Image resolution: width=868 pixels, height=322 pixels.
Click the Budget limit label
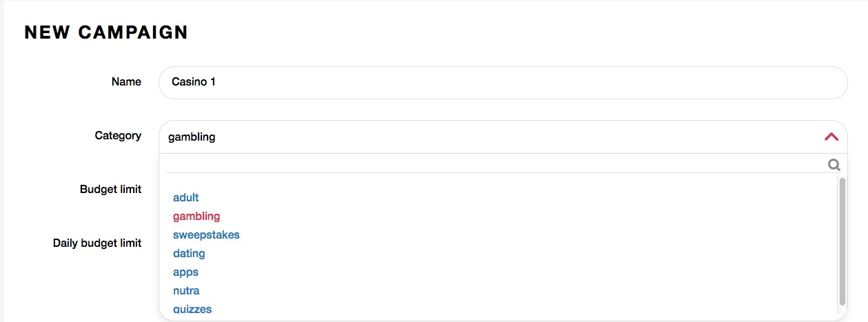pos(110,189)
